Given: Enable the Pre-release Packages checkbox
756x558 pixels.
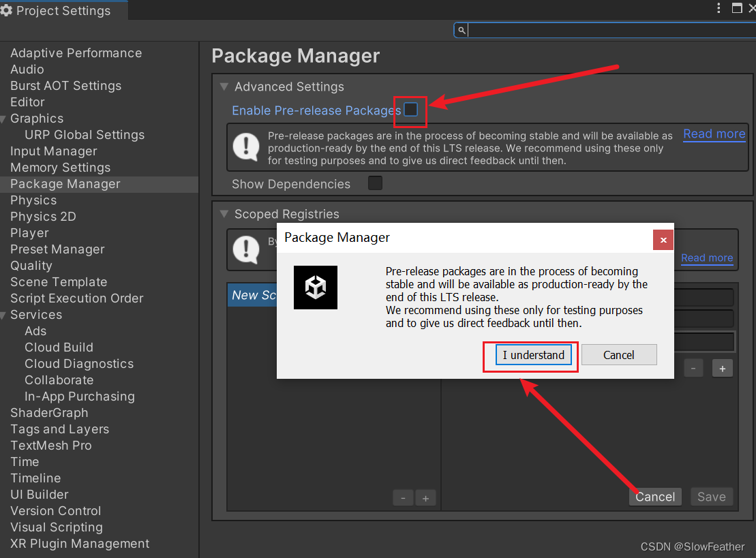Looking at the screenshot, I should click(410, 110).
